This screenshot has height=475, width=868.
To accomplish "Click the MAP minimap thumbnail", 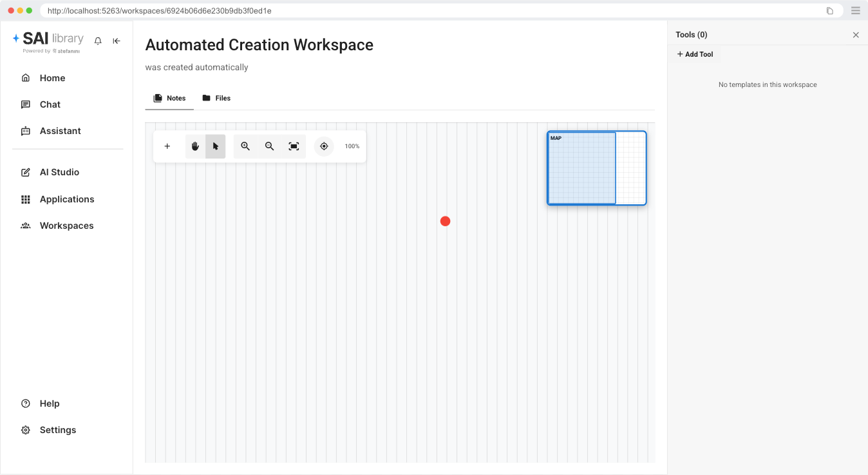I will tap(596, 168).
